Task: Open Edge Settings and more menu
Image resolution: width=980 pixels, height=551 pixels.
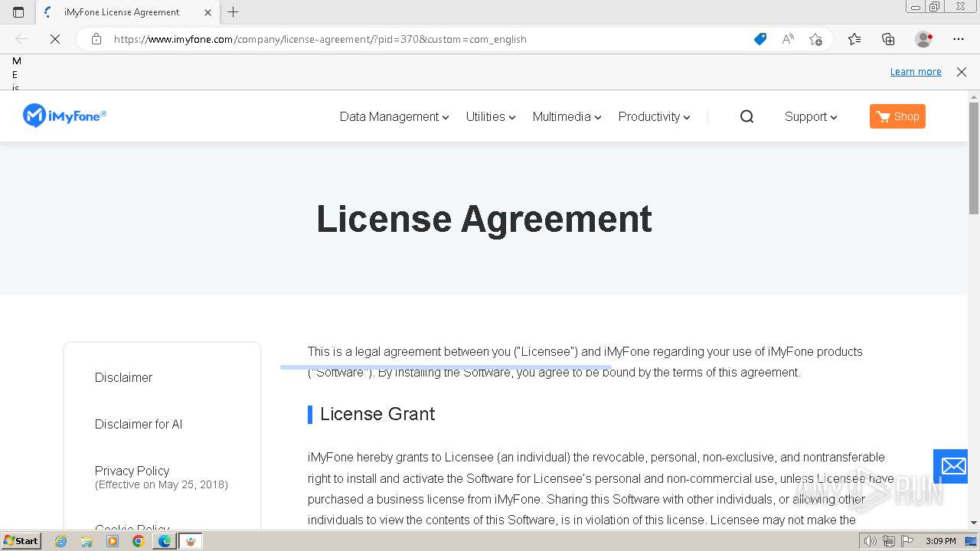Action: 959,39
